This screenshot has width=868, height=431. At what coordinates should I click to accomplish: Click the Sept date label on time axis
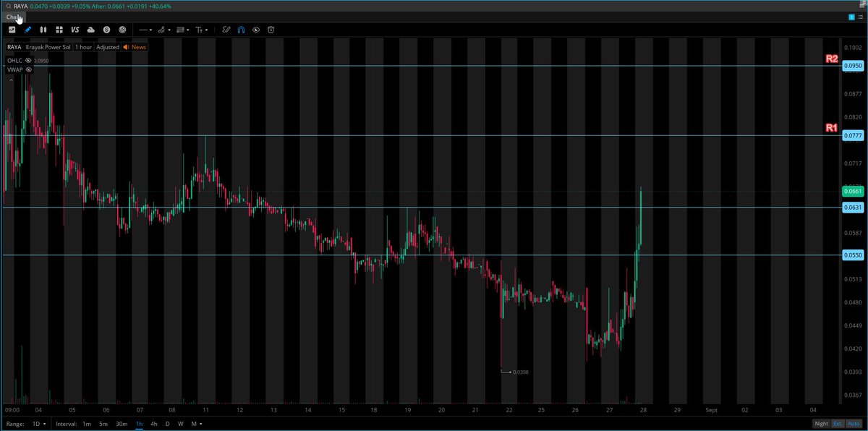click(x=712, y=409)
